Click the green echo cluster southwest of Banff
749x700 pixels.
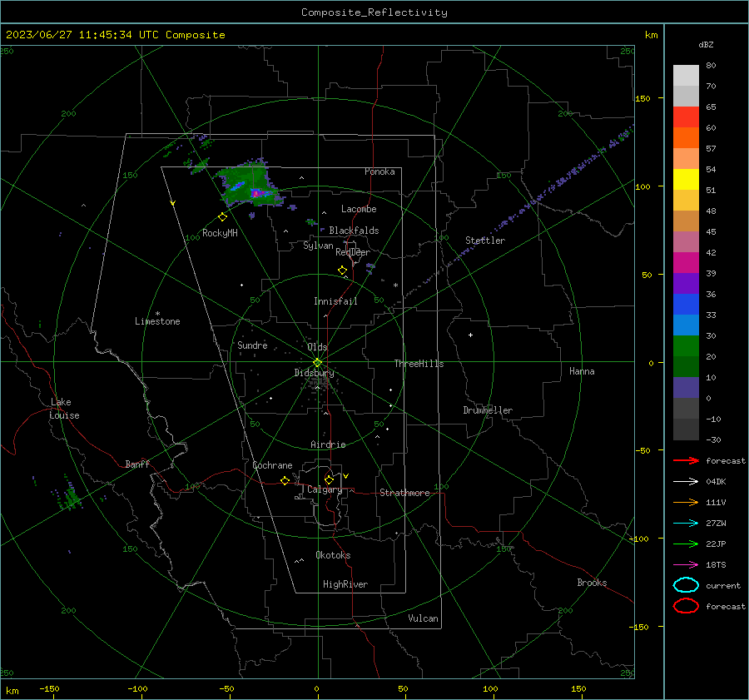pos(71,495)
